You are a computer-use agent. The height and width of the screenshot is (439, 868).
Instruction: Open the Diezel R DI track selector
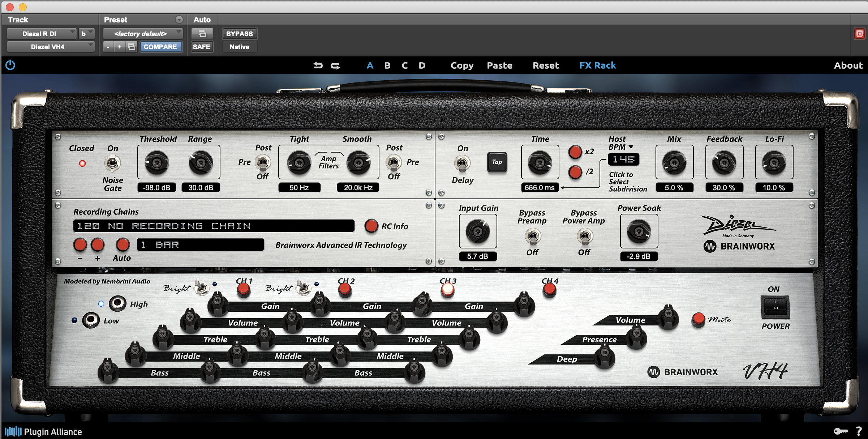click(x=42, y=34)
